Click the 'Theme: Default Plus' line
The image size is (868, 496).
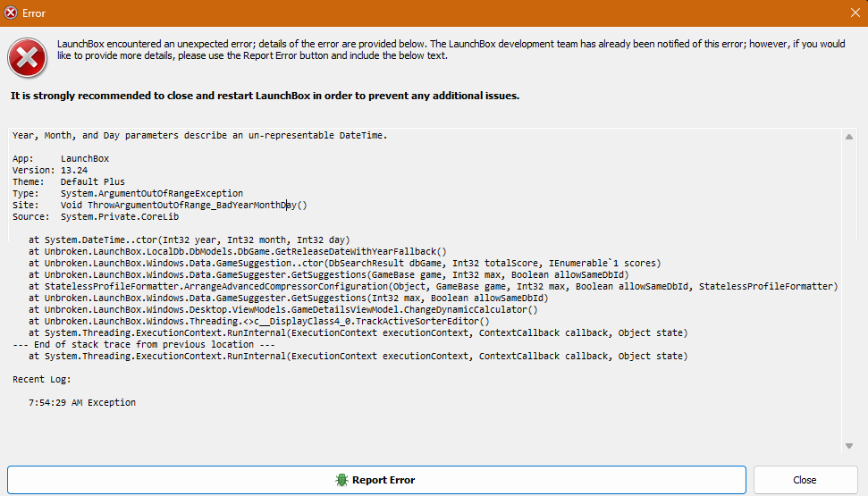tap(68, 181)
